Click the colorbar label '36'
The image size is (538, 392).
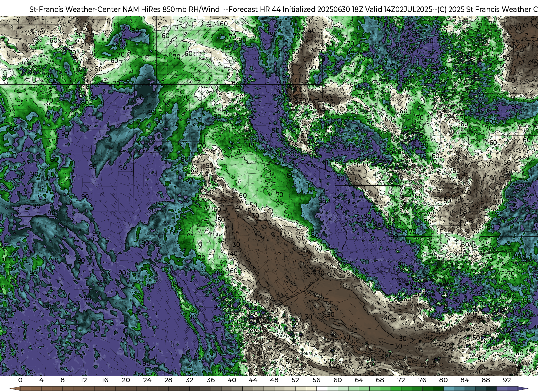tap(211, 380)
